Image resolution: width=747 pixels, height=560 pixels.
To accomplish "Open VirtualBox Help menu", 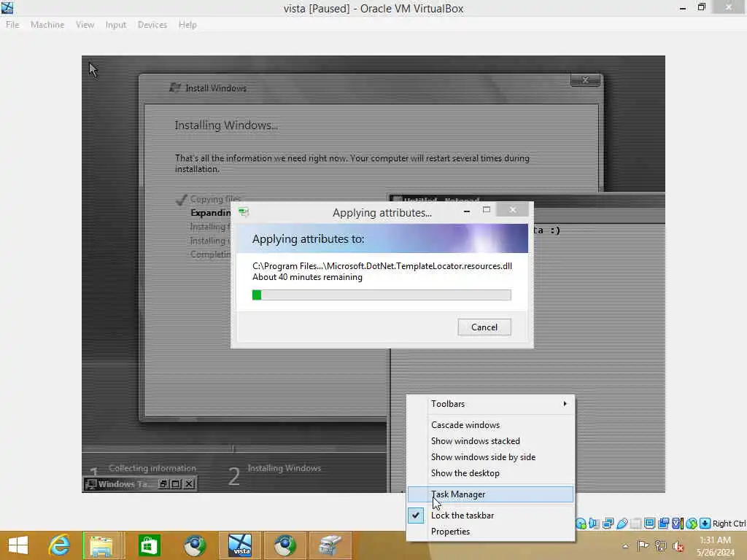I will [187, 25].
